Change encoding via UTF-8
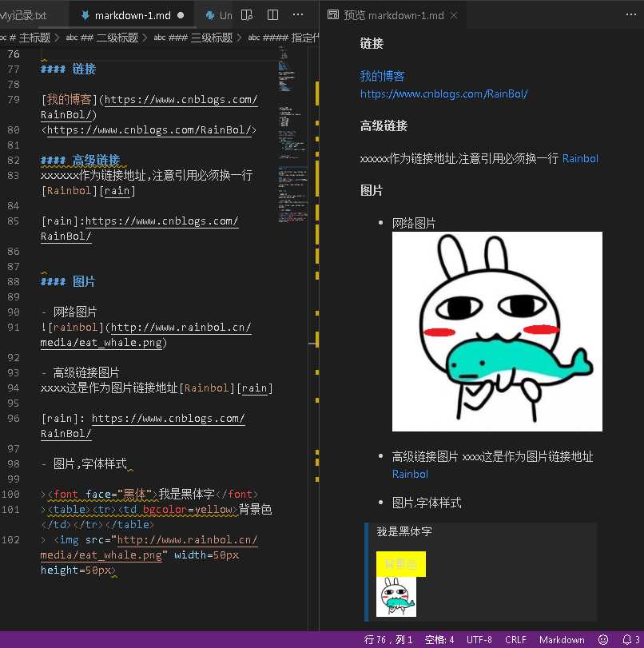The width and height of the screenshot is (644, 648). (x=479, y=640)
